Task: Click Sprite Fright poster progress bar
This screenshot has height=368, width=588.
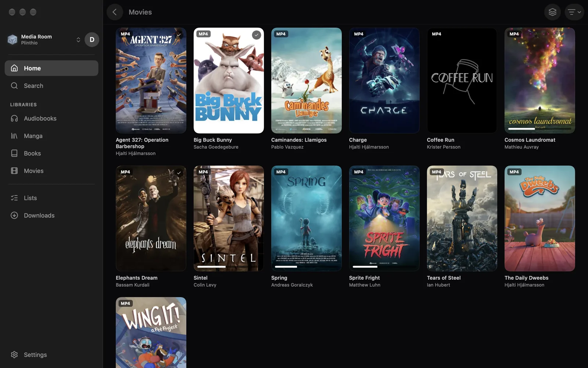Action: [x=384, y=267]
